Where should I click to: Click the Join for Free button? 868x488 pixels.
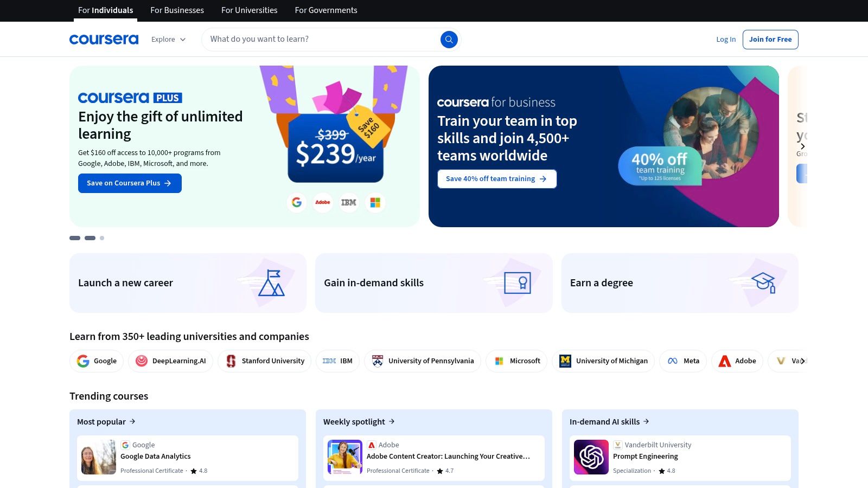(770, 39)
